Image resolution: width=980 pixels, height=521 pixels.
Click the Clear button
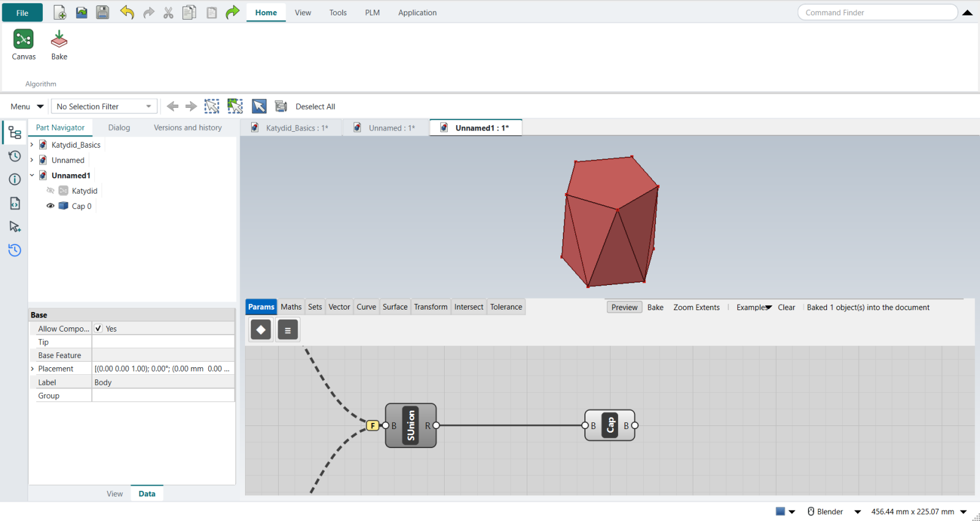(786, 308)
